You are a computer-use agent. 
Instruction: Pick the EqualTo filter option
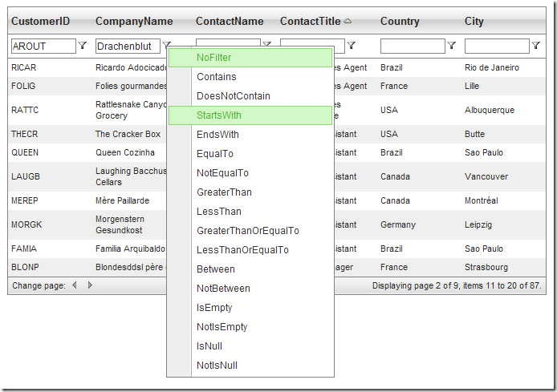coord(215,154)
